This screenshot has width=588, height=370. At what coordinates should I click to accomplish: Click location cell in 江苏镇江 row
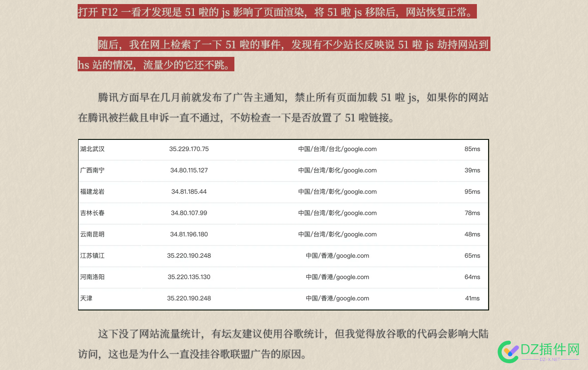coord(337,255)
